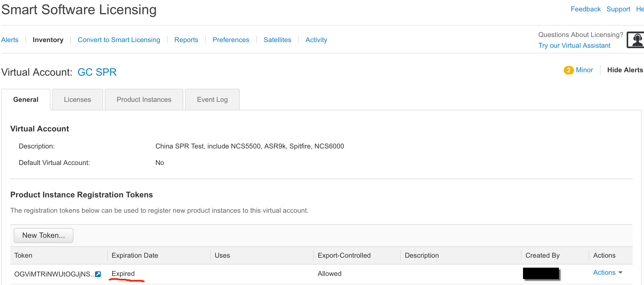This screenshot has width=644, height=285.
Task: Open the Preferences section
Action: [x=231, y=40]
